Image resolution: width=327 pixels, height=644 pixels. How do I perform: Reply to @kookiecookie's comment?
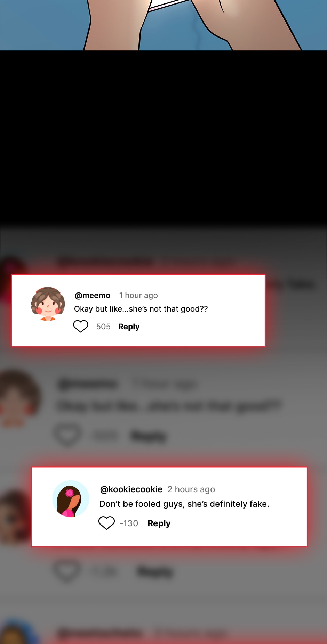coord(159,523)
